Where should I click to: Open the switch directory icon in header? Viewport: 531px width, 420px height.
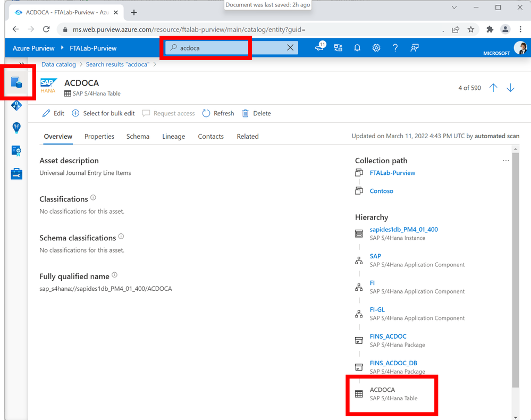point(338,48)
